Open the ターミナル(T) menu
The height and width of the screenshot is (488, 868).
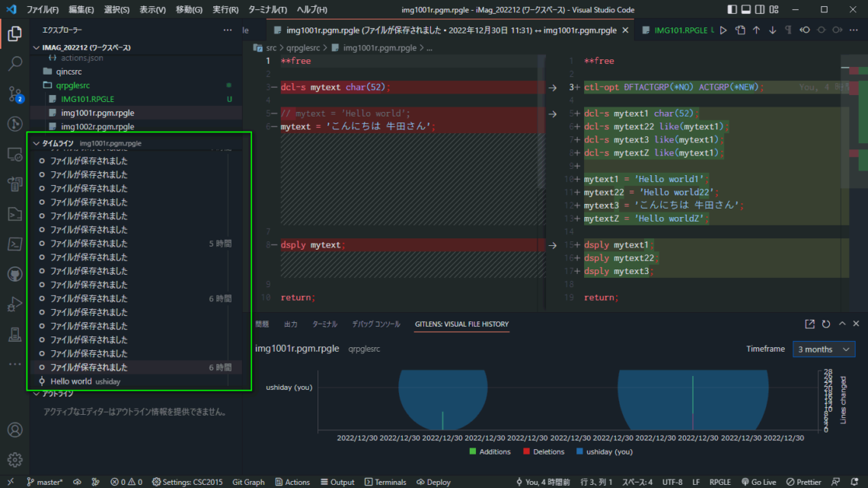click(267, 9)
